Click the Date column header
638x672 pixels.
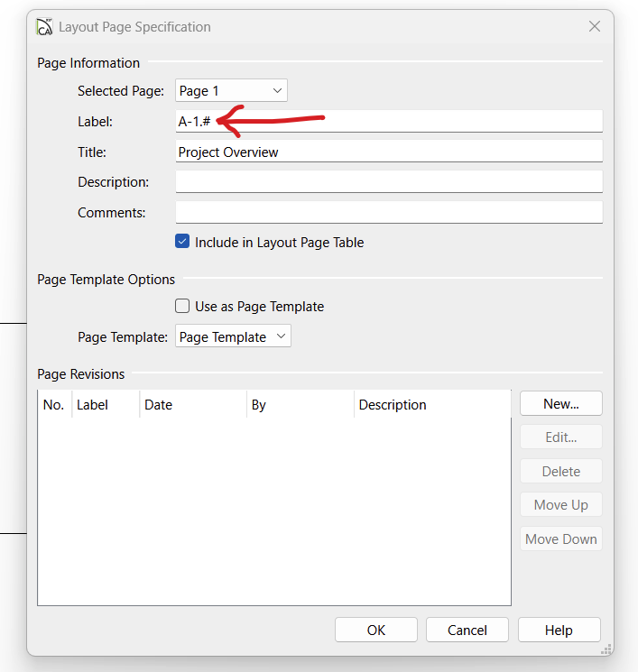193,404
